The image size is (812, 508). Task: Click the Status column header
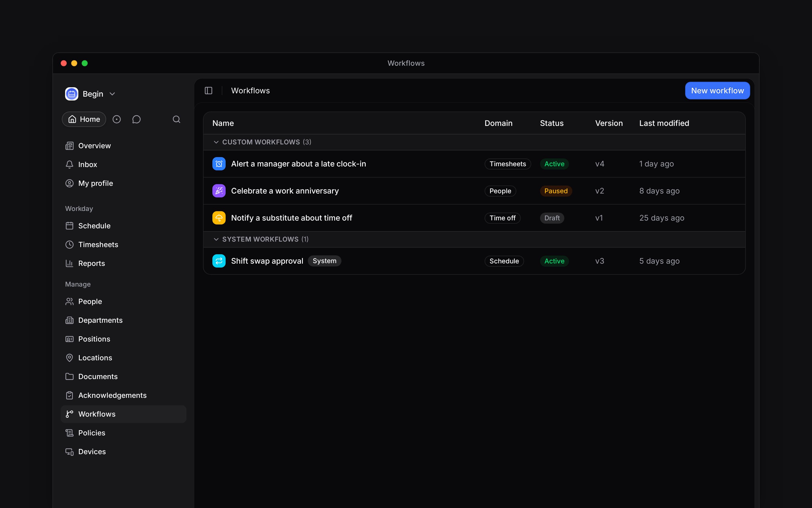click(552, 123)
